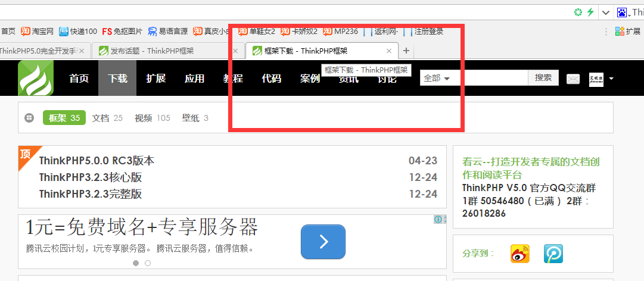
Task: Click the ThinkPHP green flame logo
Action: coord(36,79)
